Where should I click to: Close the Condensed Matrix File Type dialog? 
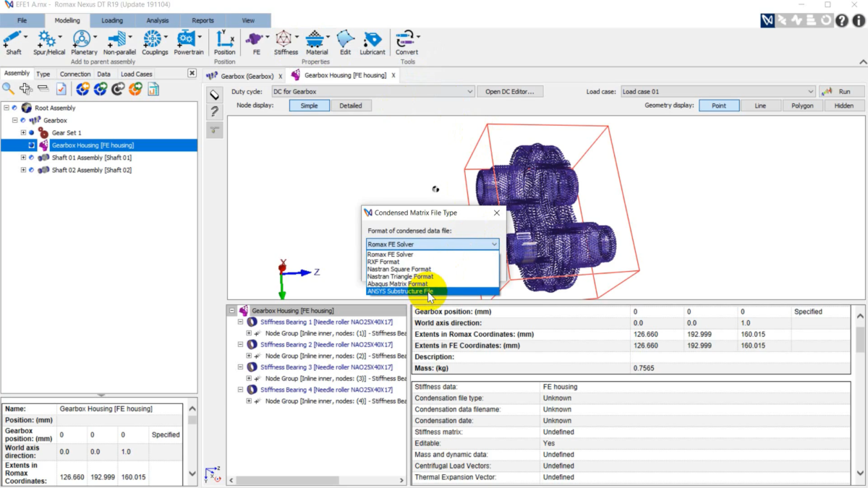pos(497,213)
